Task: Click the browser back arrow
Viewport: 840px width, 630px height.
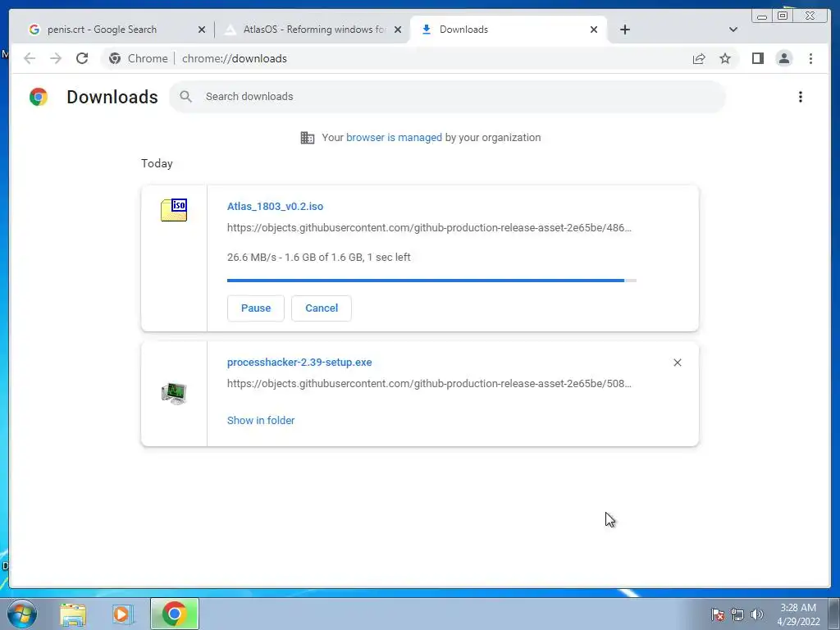Action: [30, 58]
